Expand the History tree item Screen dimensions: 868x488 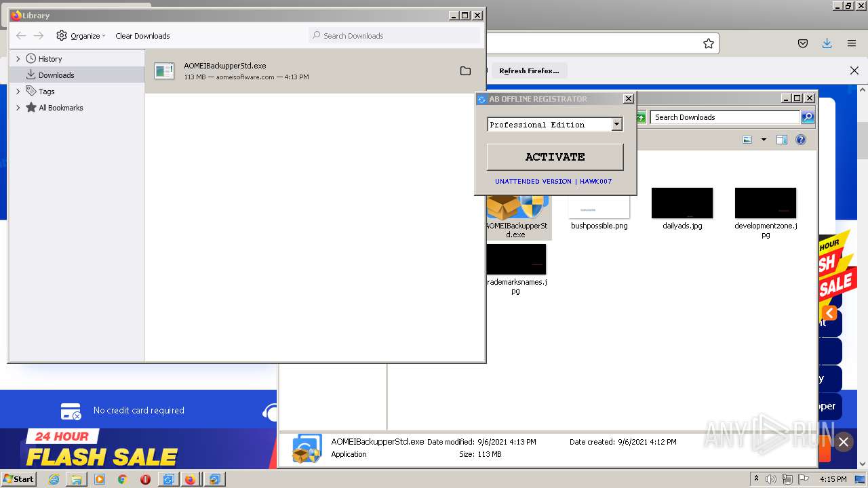pyautogui.click(x=18, y=59)
